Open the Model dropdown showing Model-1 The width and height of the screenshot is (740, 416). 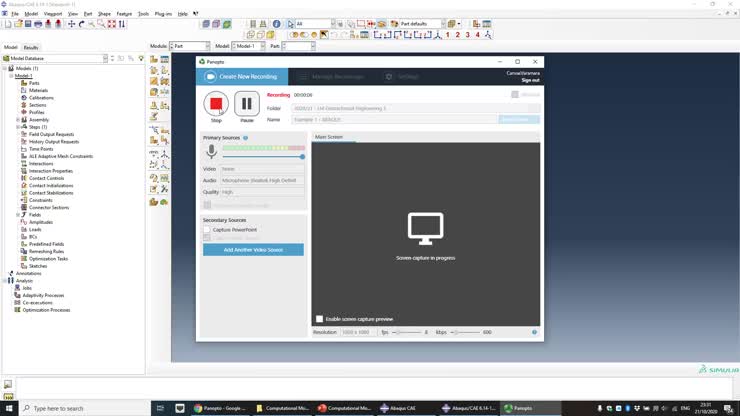click(x=249, y=46)
